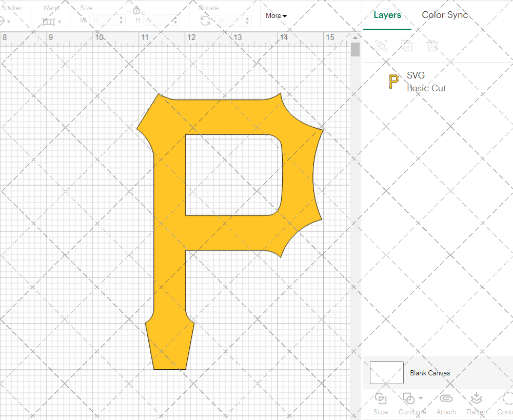Select the Basic Cut operation label
This screenshot has height=420, width=513.
[x=426, y=88]
